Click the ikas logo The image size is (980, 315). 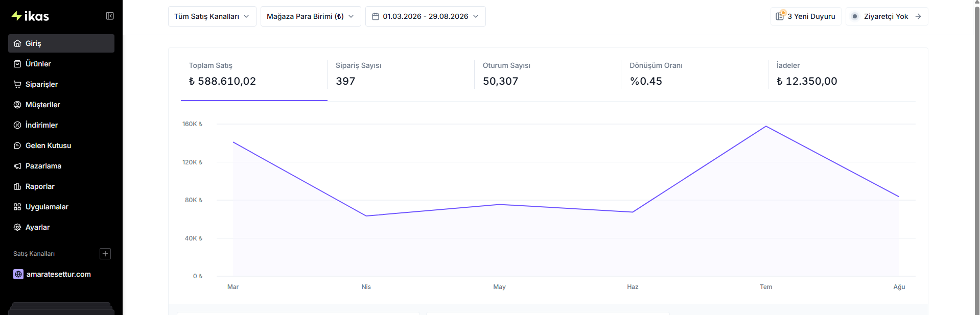pyautogui.click(x=30, y=16)
